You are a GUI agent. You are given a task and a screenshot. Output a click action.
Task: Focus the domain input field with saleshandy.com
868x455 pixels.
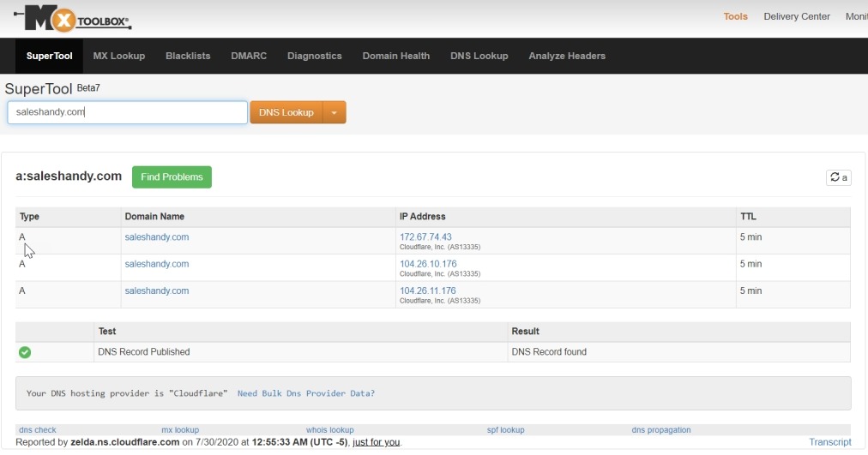click(127, 112)
